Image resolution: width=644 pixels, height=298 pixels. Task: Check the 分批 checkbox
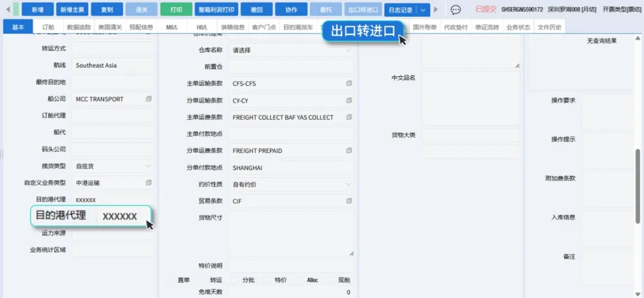pyautogui.click(x=234, y=280)
